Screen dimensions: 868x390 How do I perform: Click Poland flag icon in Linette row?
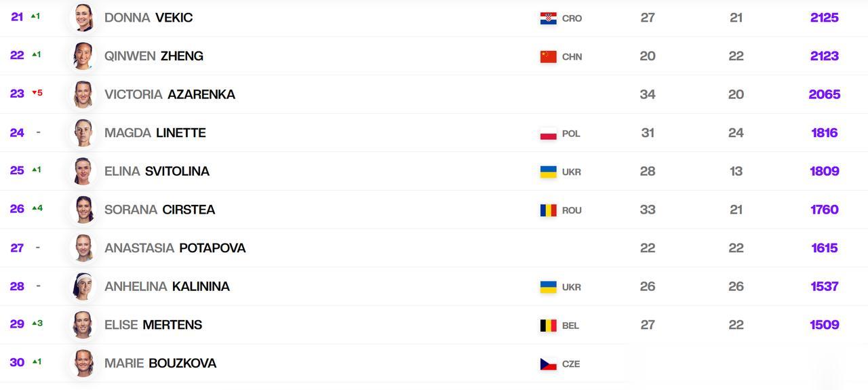pyautogui.click(x=548, y=134)
